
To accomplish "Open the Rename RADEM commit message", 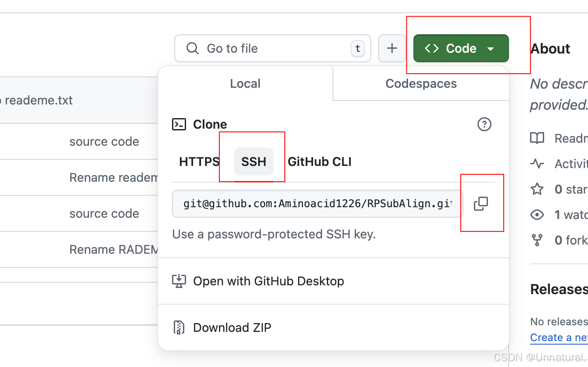I will (x=114, y=249).
